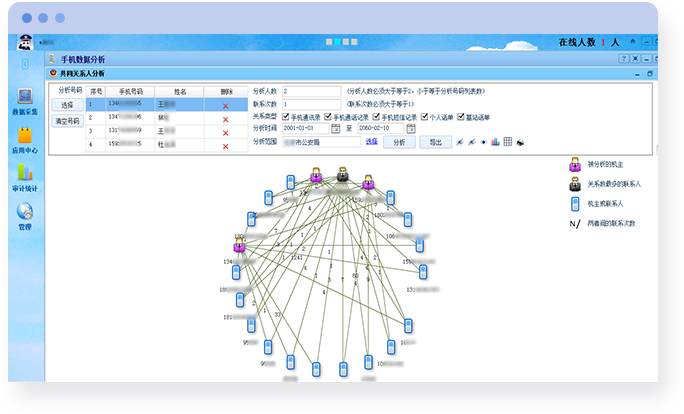Toggle the 手机通讯录 checkbox
Screen dimensions: 684x414
pyautogui.click(x=287, y=116)
